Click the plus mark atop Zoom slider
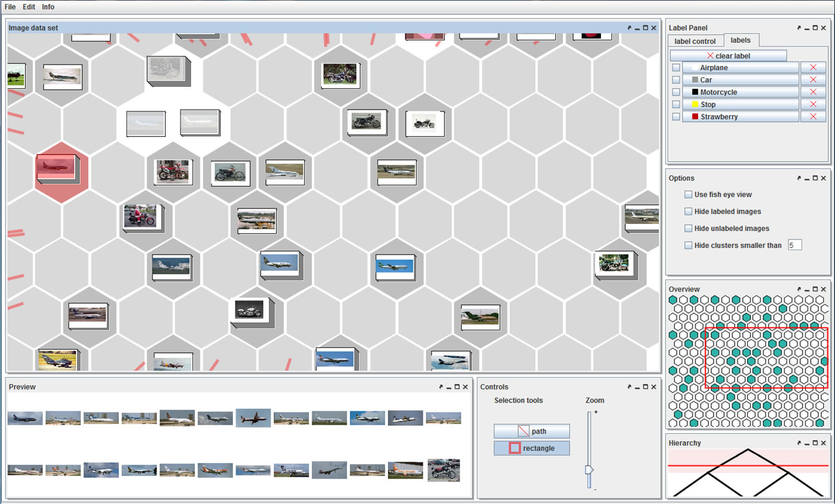835x504 pixels. click(595, 413)
